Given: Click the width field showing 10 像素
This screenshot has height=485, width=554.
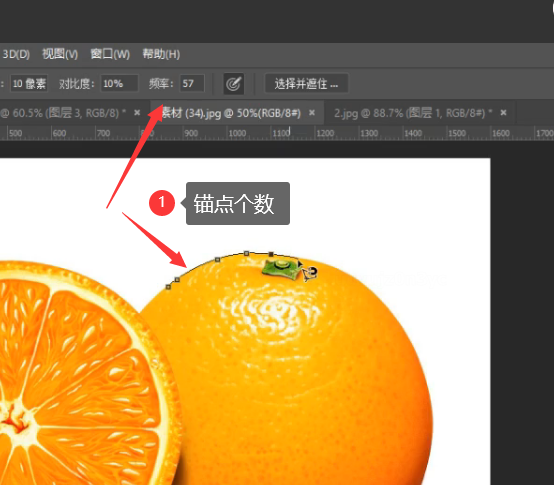Looking at the screenshot, I should (x=29, y=84).
